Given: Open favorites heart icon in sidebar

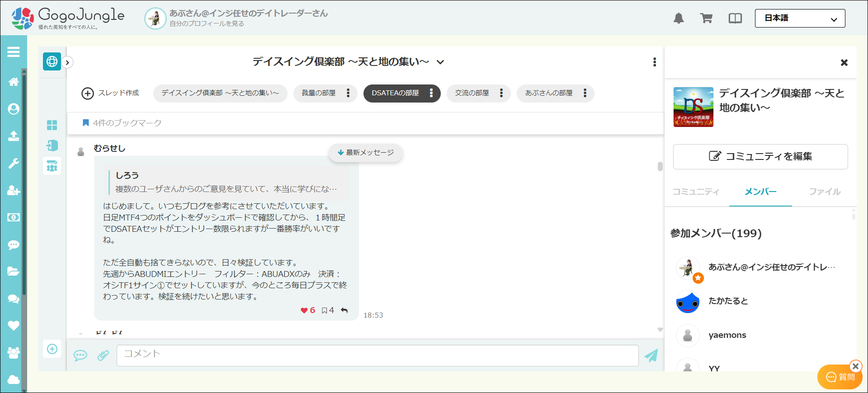Looking at the screenshot, I should (x=14, y=325).
